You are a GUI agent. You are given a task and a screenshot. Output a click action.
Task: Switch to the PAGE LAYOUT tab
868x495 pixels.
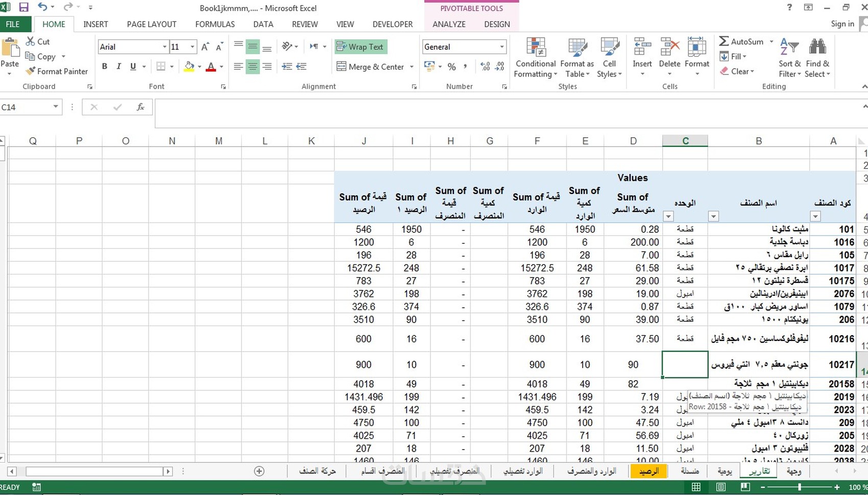coord(152,24)
